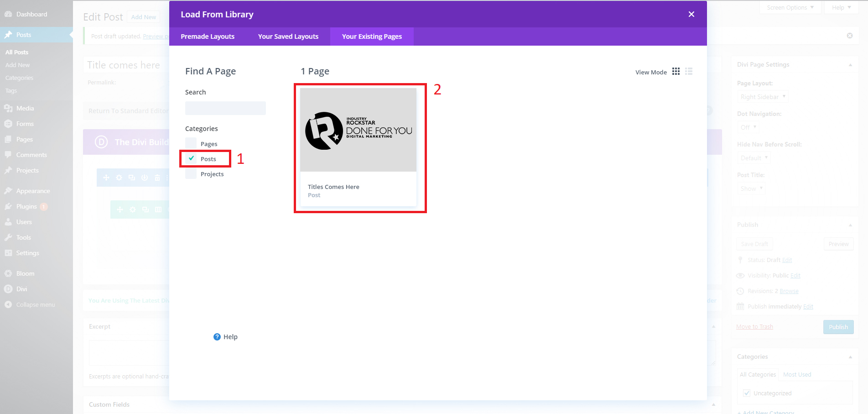
Task: Click the blue Publish button
Action: tap(838, 327)
